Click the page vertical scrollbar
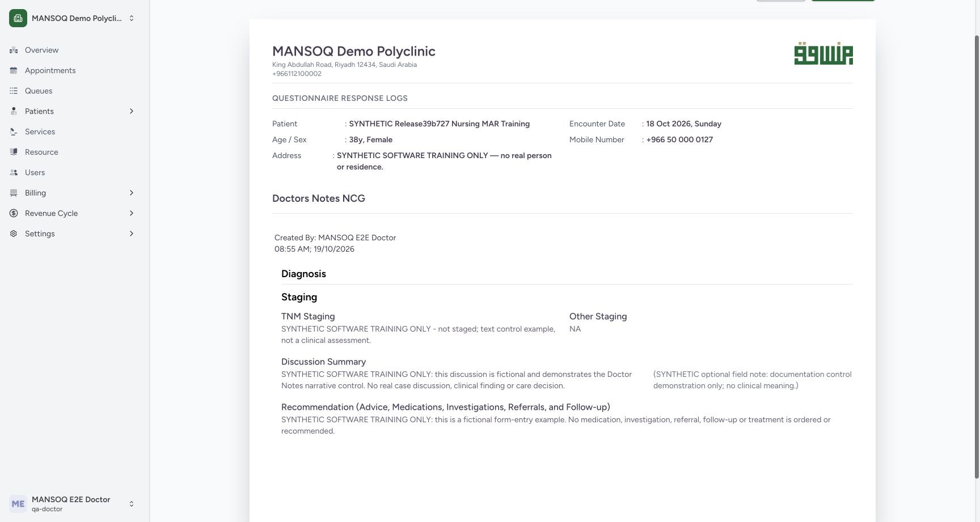The image size is (980, 522). click(x=977, y=258)
